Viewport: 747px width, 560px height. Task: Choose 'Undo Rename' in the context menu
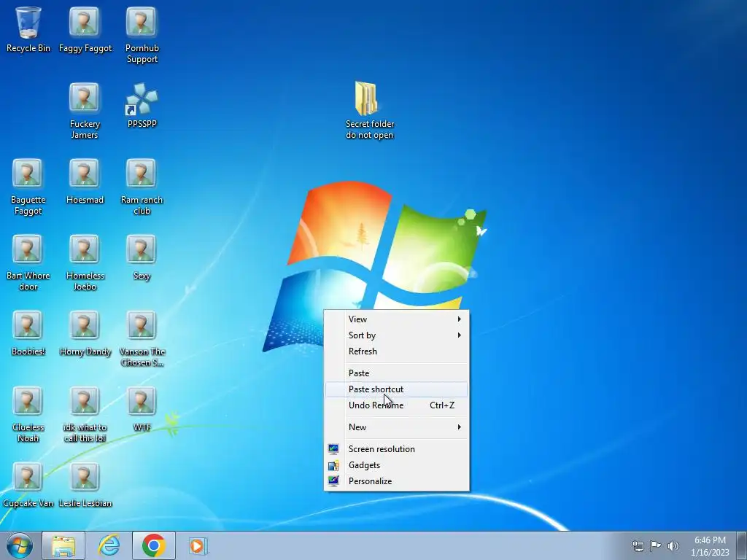pos(396,405)
